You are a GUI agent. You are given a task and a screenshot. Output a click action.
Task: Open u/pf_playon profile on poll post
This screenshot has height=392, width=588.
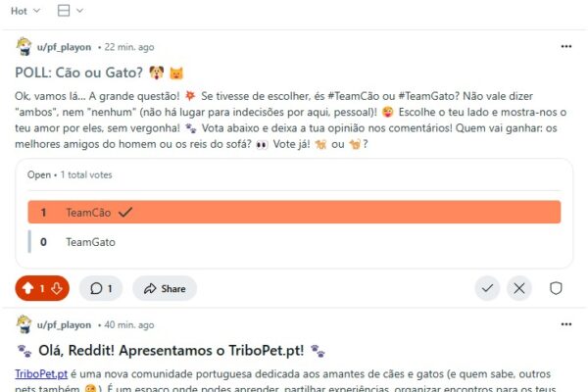64,47
